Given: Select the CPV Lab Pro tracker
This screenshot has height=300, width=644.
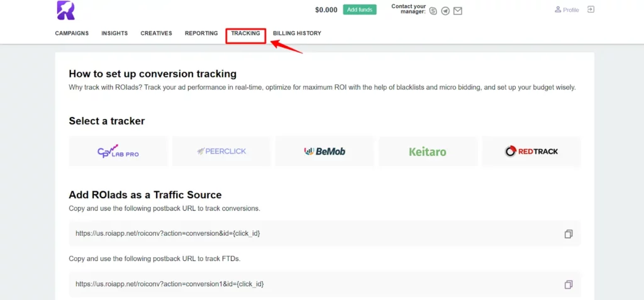Looking at the screenshot, I should click(x=118, y=151).
